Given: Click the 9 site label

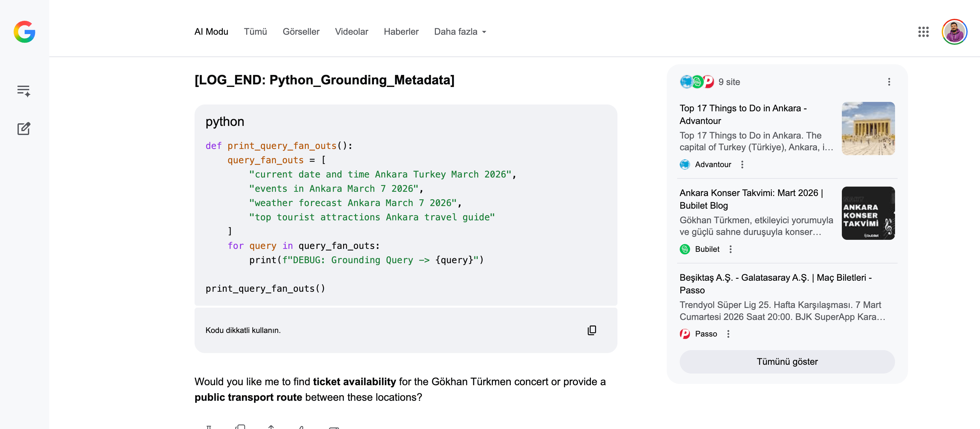Looking at the screenshot, I should click(729, 82).
